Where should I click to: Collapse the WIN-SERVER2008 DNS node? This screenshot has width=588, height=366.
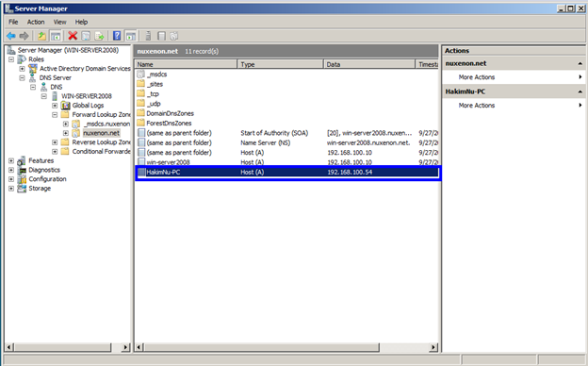[44, 96]
